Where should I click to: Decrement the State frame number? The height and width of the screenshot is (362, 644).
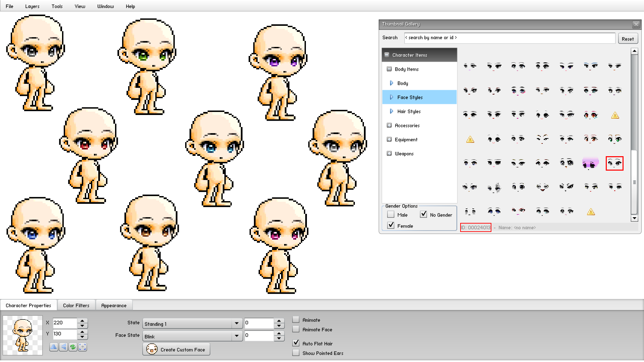(x=279, y=326)
